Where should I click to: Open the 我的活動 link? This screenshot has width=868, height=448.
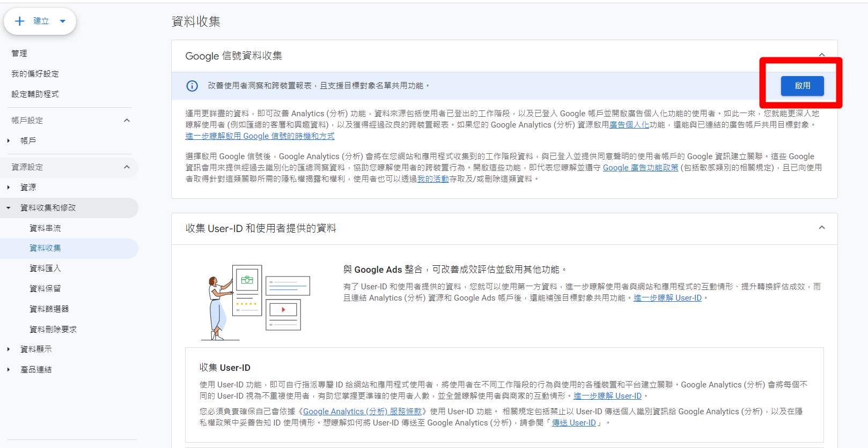pyautogui.click(x=433, y=179)
